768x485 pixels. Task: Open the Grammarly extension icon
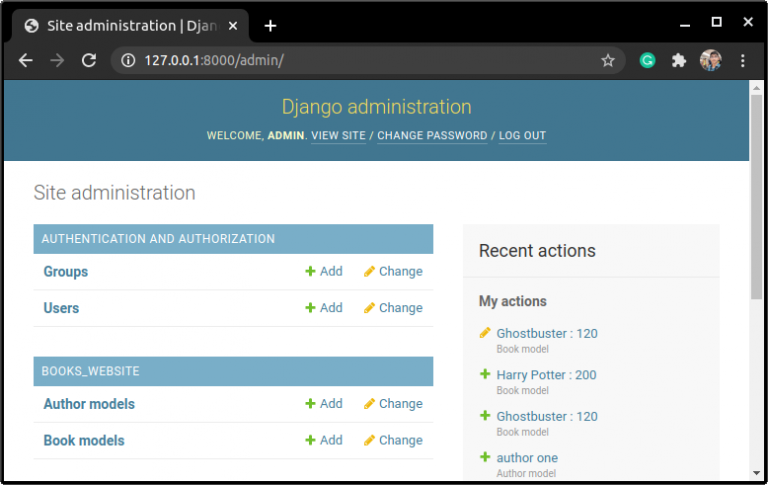click(x=648, y=60)
